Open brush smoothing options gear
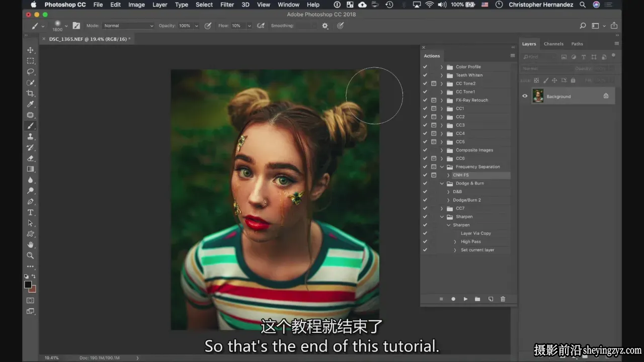 tap(325, 26)
